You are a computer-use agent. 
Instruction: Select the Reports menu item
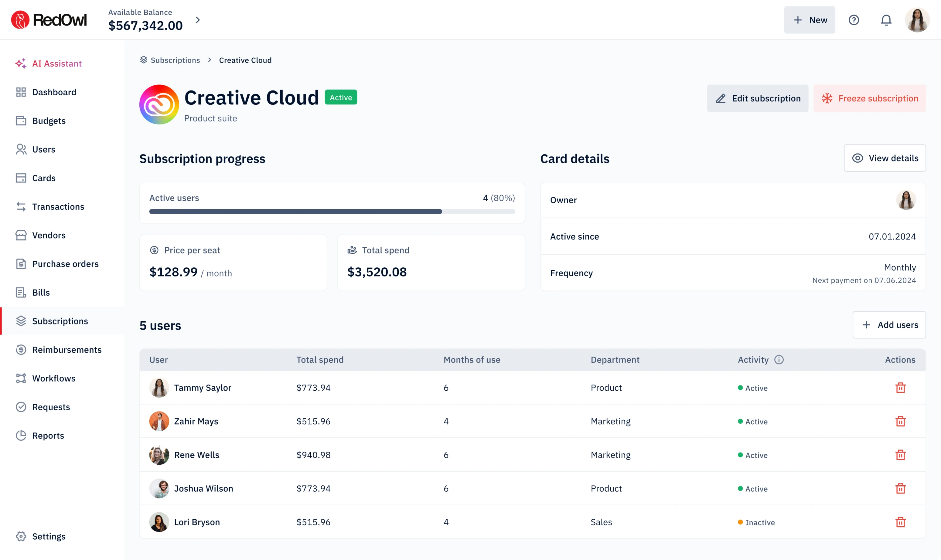click(48, 435)
